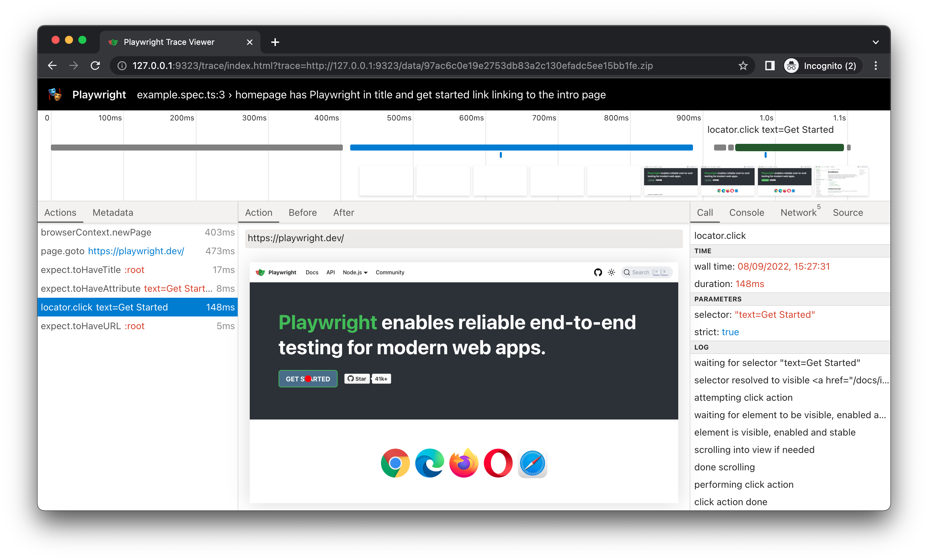
Task: Click the browser reload icon
Action: coord(95,66)
